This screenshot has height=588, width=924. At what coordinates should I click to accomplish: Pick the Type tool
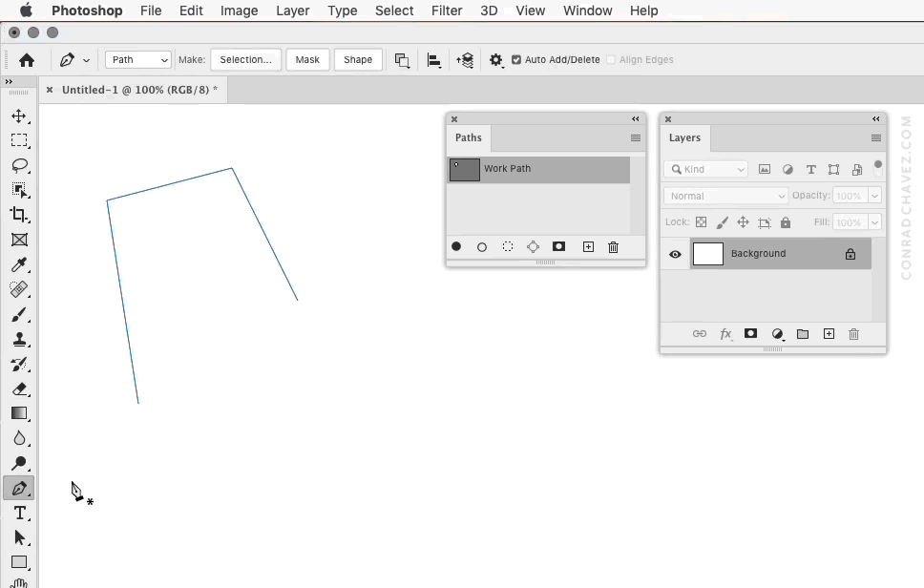point(20,513)
